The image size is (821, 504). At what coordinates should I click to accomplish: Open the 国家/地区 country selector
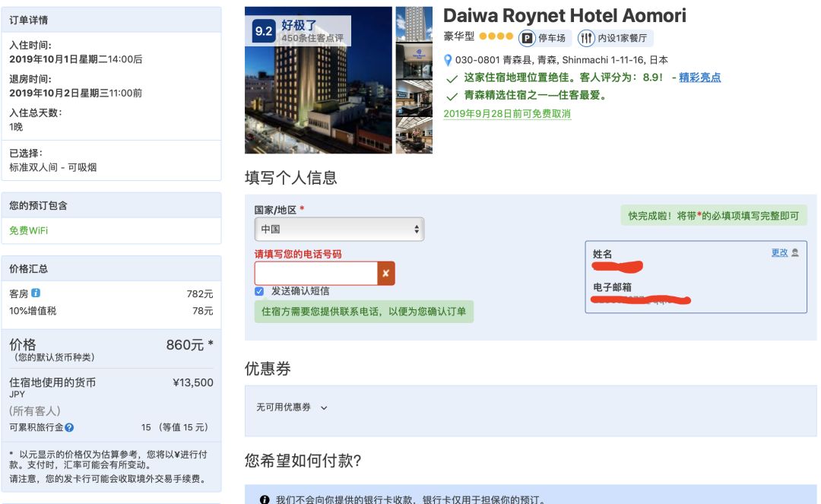coord(340,228)
